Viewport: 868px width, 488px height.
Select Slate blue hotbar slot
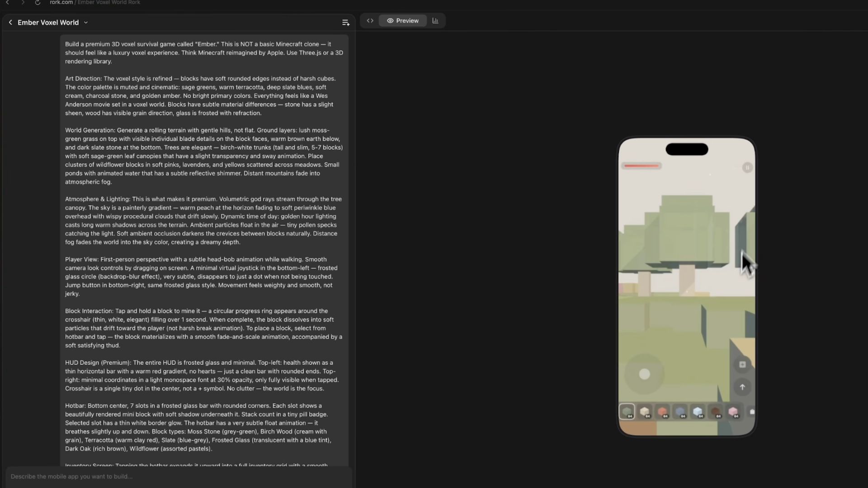[x=680, y=412]
